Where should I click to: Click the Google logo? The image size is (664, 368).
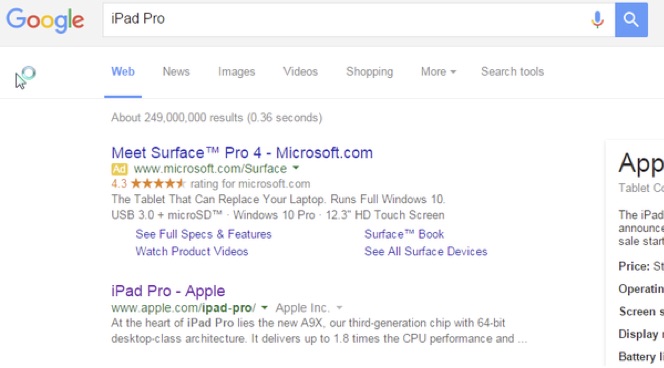tap(45, 20)
